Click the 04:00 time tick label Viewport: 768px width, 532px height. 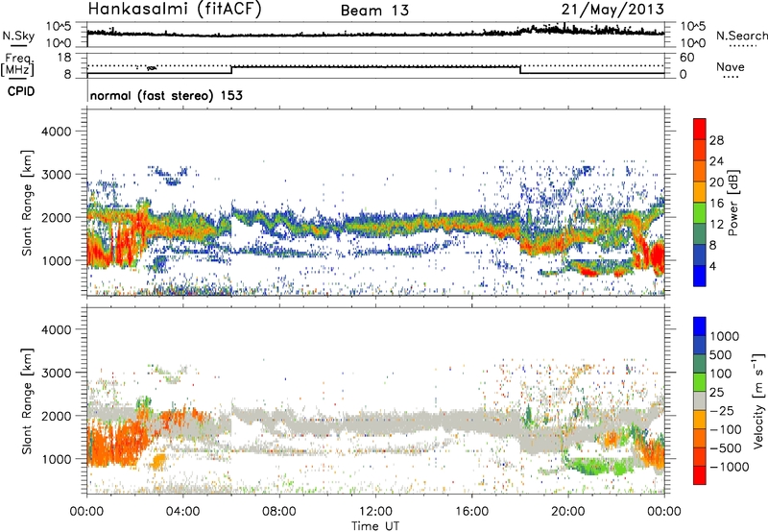[x=183, y=512]
